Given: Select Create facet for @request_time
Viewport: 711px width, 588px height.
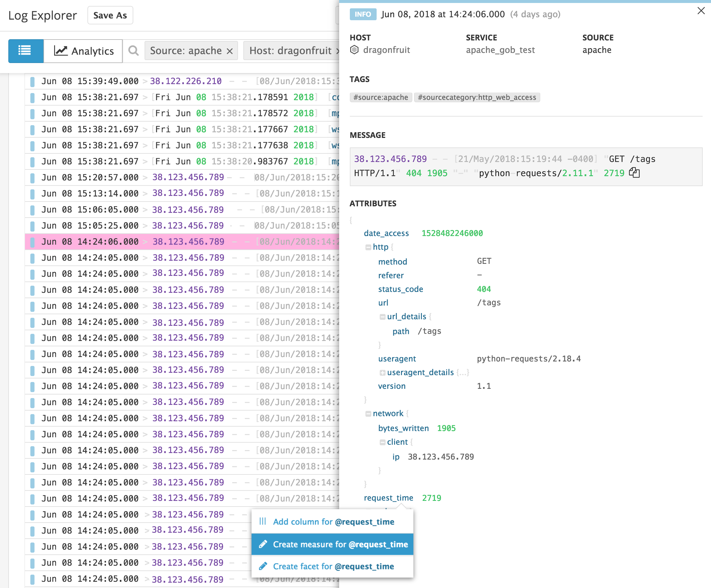Looking at the screenshot, I should tap(333, 566).
